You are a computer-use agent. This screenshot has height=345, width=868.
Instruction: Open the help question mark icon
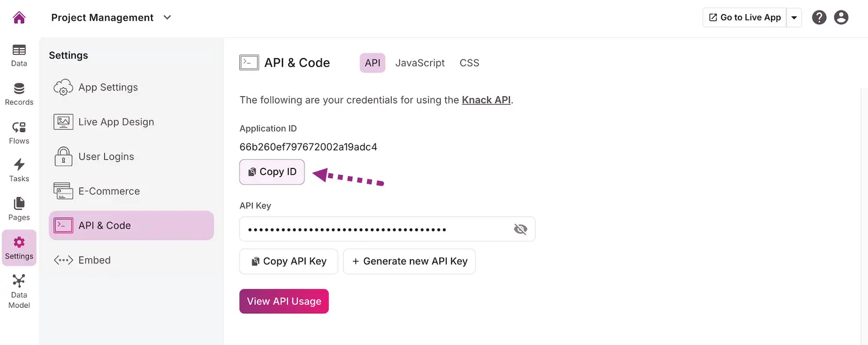pyautogui.click(x=819, y=17)
